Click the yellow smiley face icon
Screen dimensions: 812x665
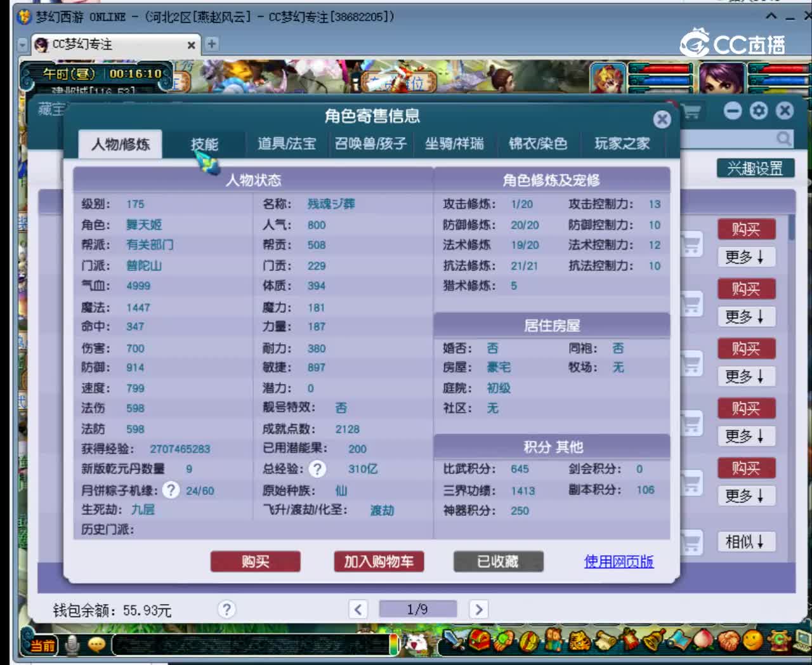(753, 640)
